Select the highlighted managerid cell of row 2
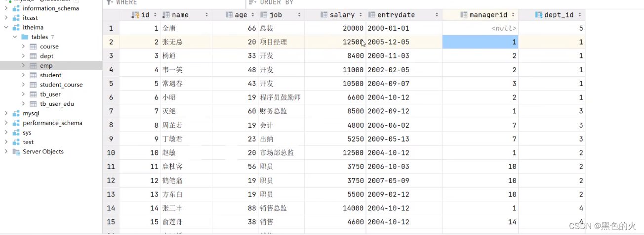Viewport: 644px width, 235px height. tap(481, 42)
